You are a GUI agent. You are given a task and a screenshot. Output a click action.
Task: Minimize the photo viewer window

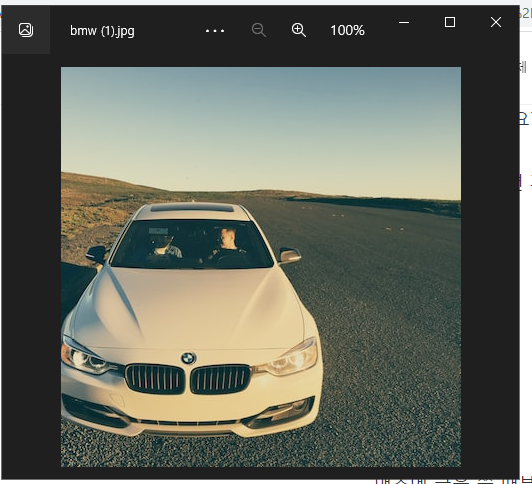click(x=404, y=23)
